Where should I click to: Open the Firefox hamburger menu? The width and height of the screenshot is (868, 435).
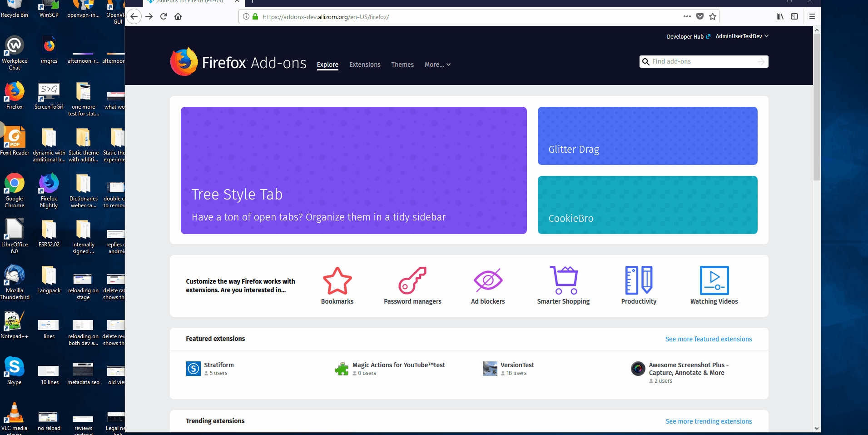point(812,16)
